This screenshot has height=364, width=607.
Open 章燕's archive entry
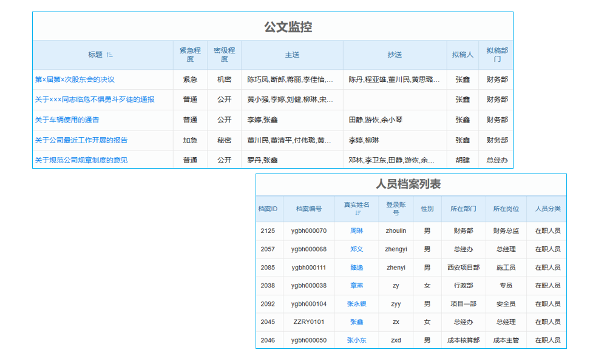pos(356,286)
